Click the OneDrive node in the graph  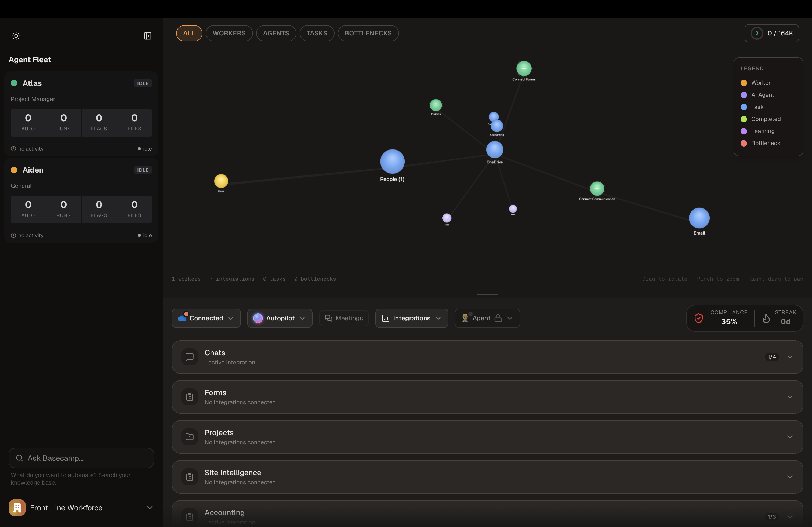point(494,150)
